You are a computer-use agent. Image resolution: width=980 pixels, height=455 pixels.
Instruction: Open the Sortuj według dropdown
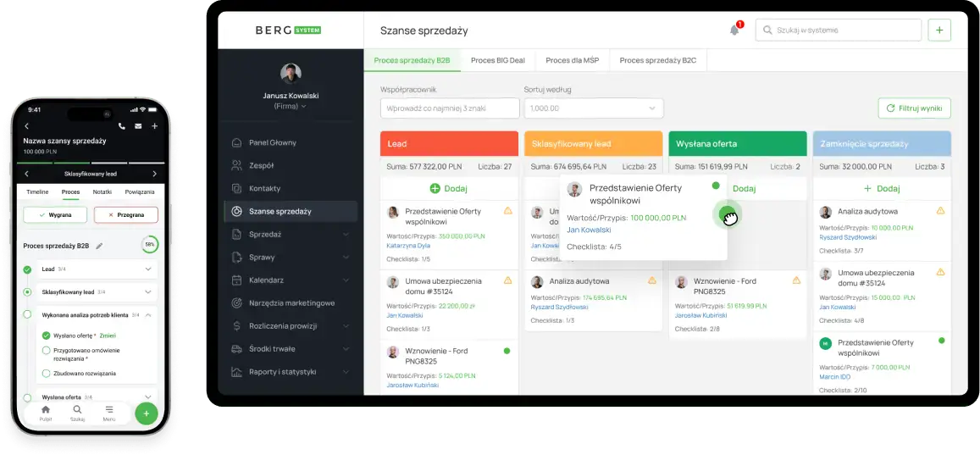click(594, 108)
